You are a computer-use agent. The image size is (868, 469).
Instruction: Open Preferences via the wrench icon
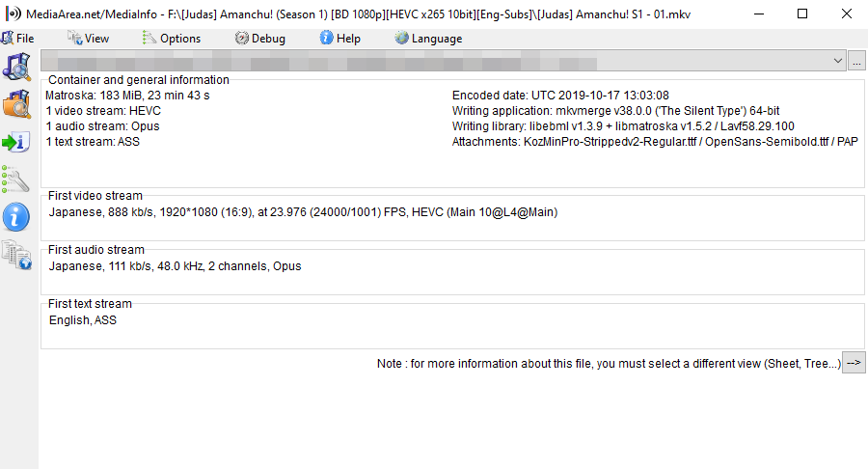point(15,179)
